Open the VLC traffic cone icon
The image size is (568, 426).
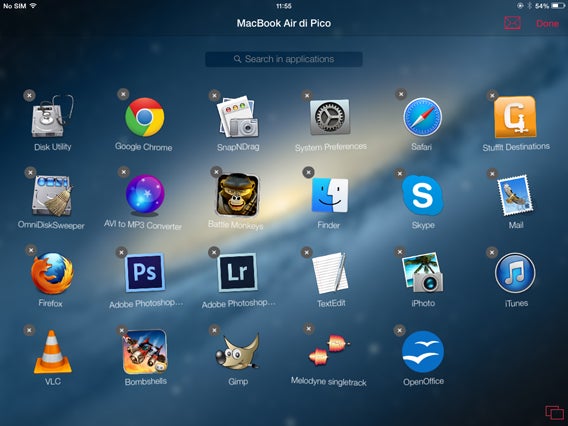click(x=53, y=352)
